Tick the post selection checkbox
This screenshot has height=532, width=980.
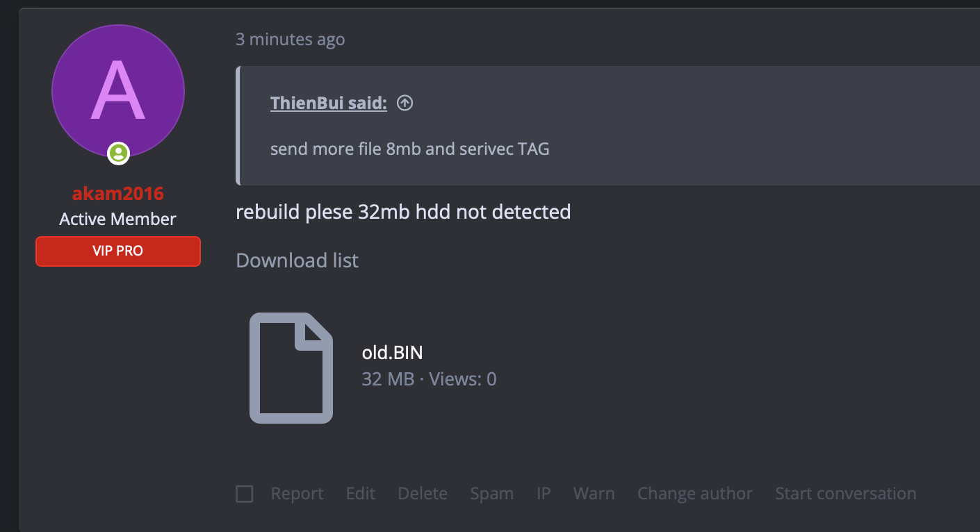244,494
